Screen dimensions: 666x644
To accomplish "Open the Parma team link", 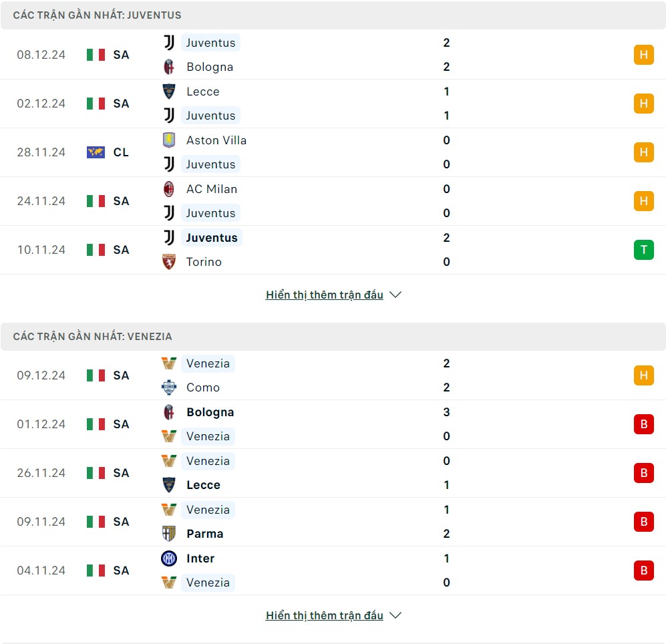I will [x=204, y=534].
